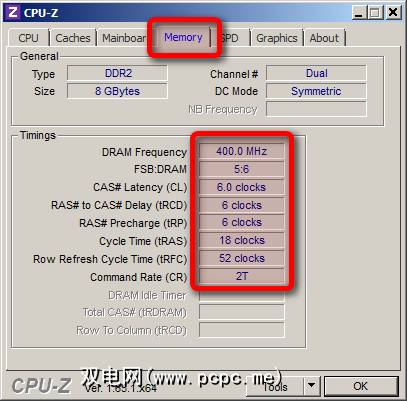
Task: Click the CPU-Z purple Z title icon
Action: pos(13,13)
